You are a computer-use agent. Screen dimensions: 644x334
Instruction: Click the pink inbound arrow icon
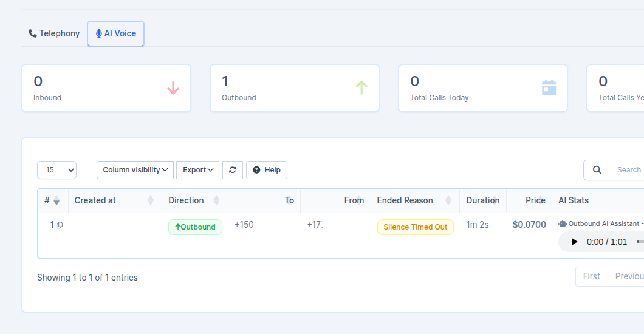(x=173, y=88)
